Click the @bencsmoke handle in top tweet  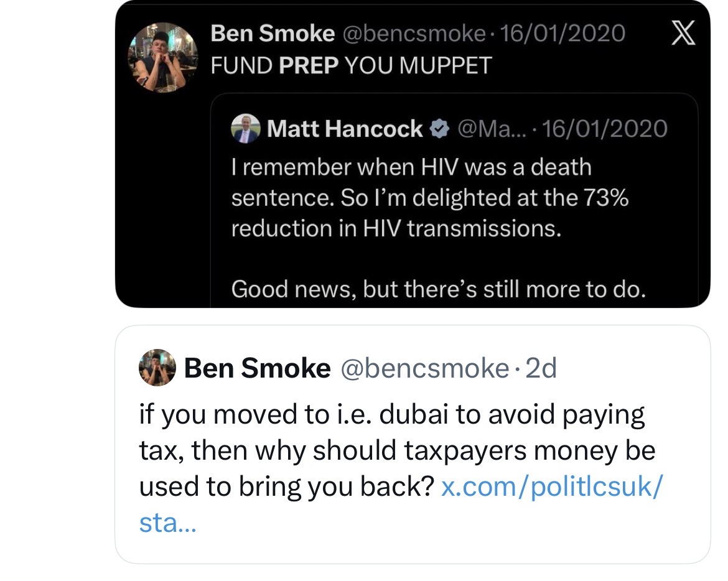point(414,34)
